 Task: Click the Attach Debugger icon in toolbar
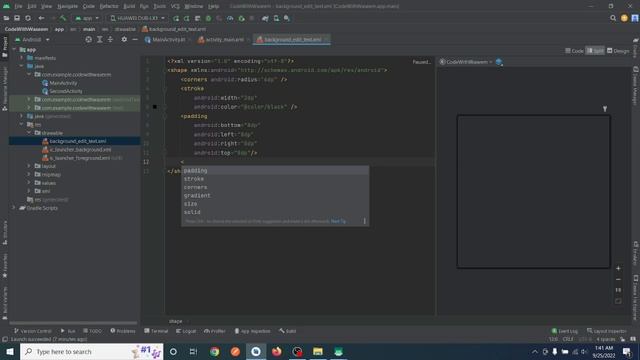(x=241, y=18)
